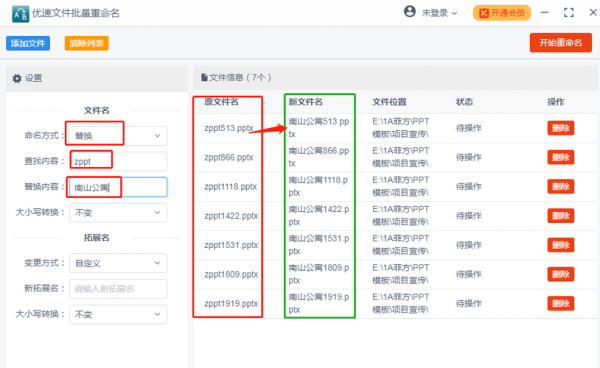The height and width of the screenshot is (368, 600).
Task: Select the original filename zppt1422.pptx
Action: pos(231,216)
